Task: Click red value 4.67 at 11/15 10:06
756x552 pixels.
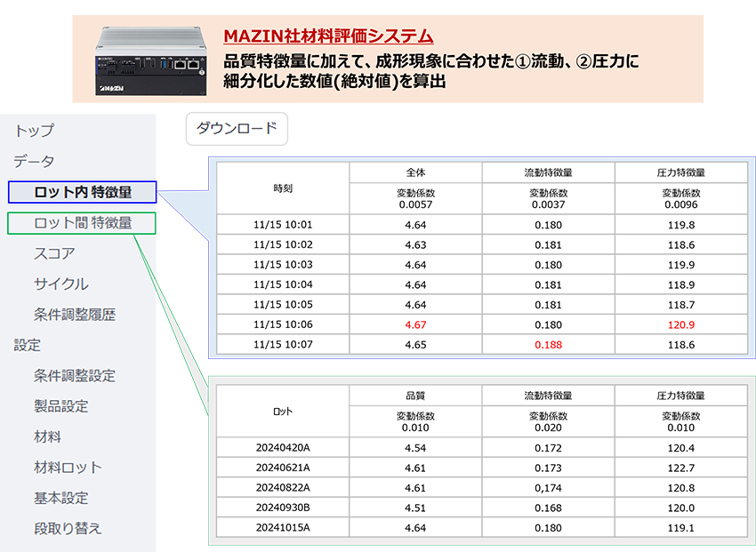Action: coord(415,324)
